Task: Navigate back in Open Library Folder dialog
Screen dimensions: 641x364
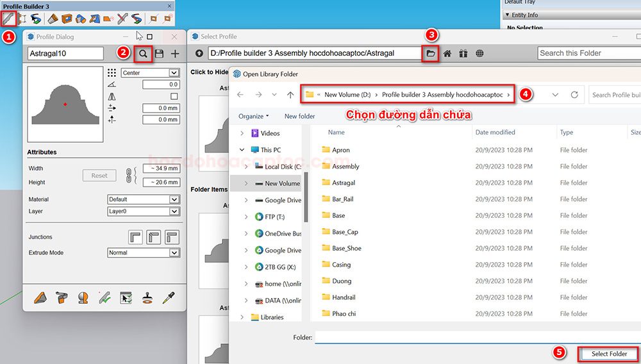Action: [240, 95]
